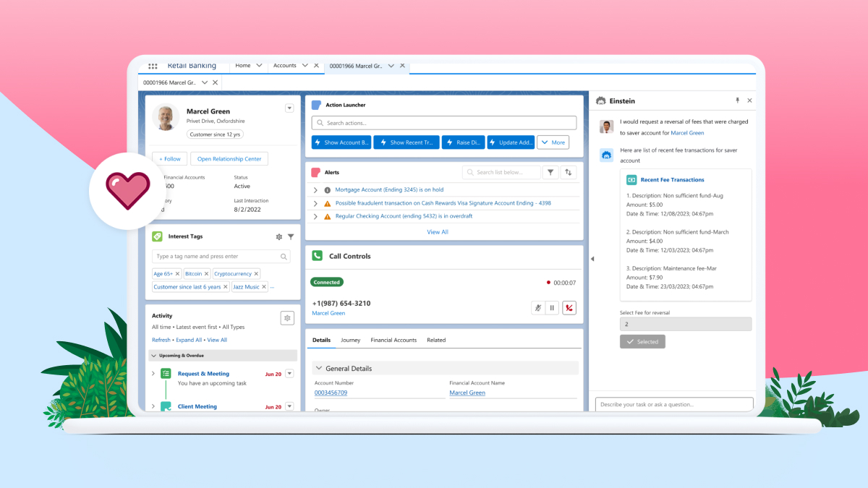Pin the Einstein panel
The image size is (868, 488).
click(736, 100)
